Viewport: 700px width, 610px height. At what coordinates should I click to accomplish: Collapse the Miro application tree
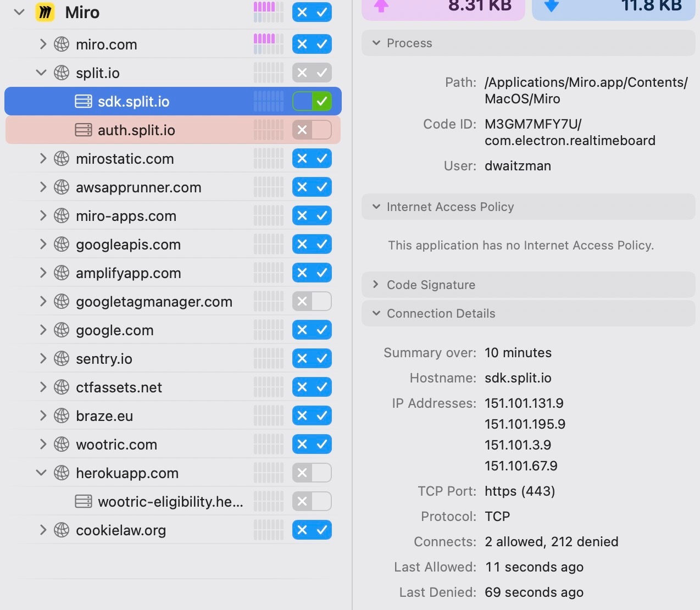(x=19, y=12)
